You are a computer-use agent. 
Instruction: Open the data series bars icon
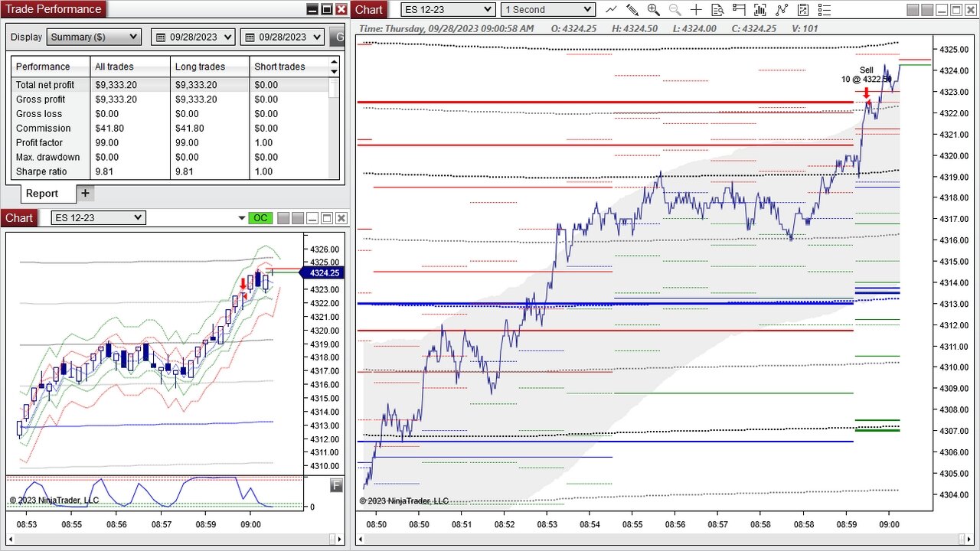coord(760,10)
